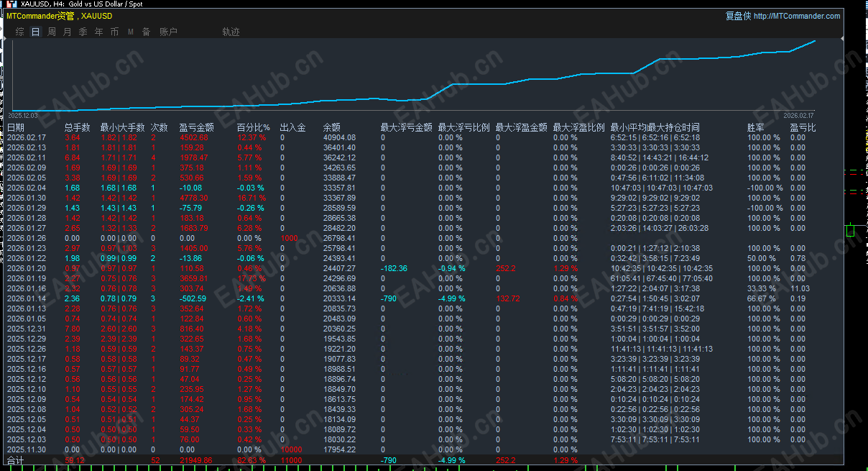Switch to the 月 monthly tab

(68, 32)
